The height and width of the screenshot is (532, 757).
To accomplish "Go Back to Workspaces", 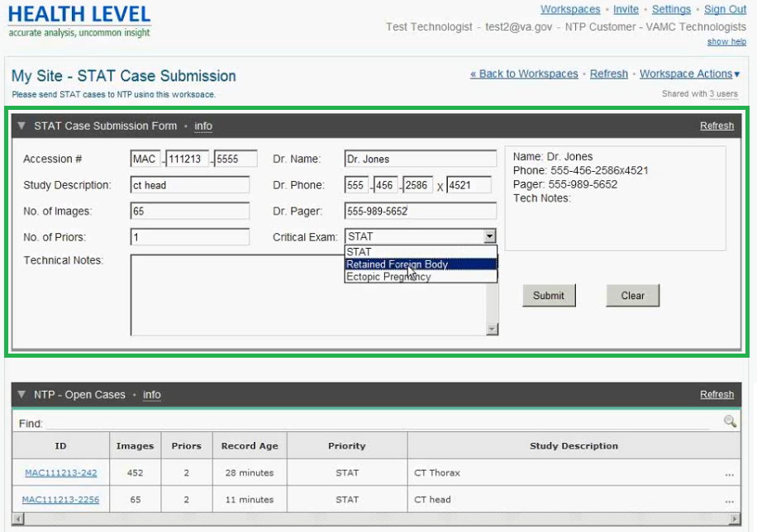I will tap(524, 74).
